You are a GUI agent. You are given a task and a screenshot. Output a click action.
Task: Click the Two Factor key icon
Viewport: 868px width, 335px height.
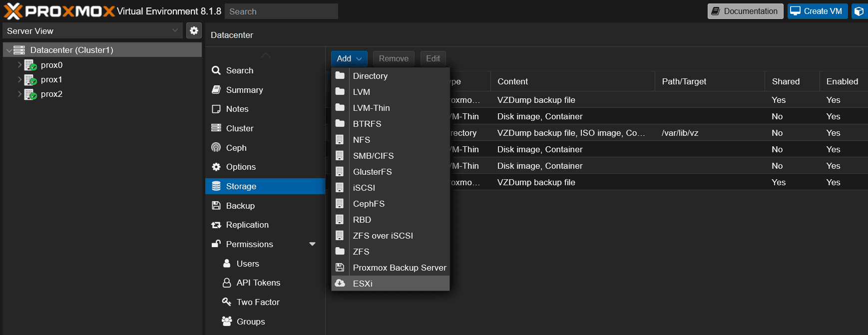227,302
